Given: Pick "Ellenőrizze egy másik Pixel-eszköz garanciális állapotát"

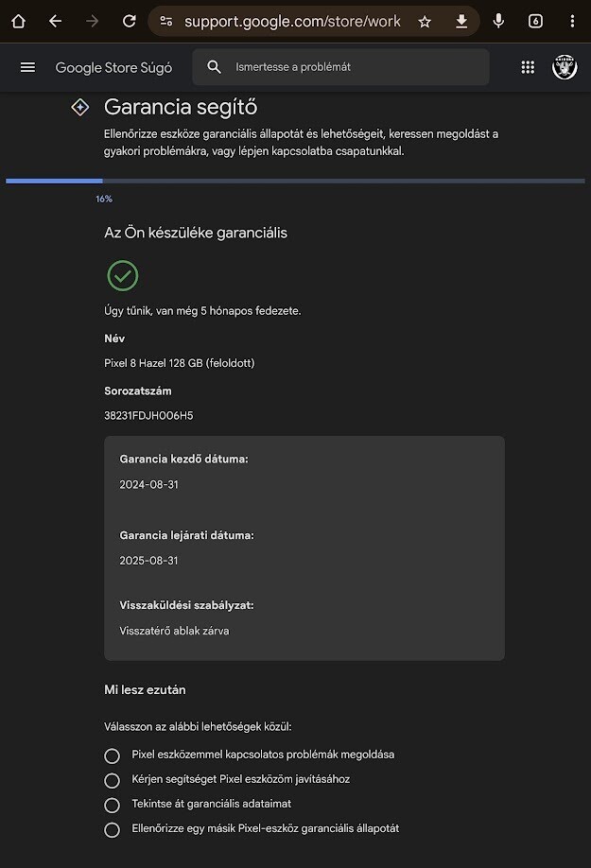Looking at the screenshot, I should pyautogui.click(x=113, y=829).
